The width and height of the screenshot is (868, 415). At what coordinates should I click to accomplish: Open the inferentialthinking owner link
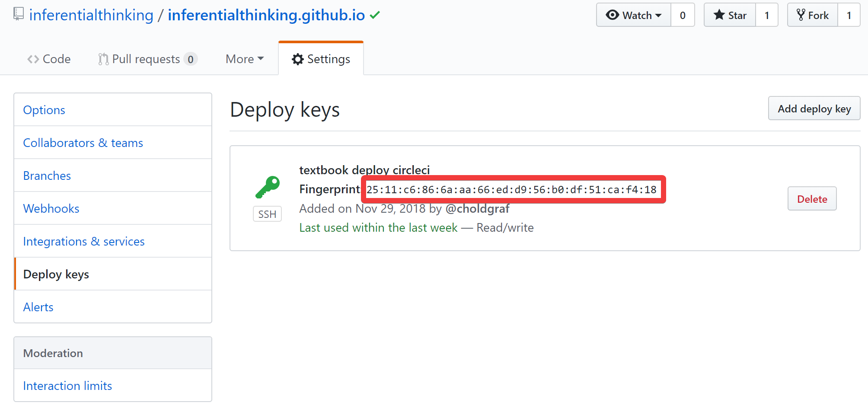pos(91,15)
